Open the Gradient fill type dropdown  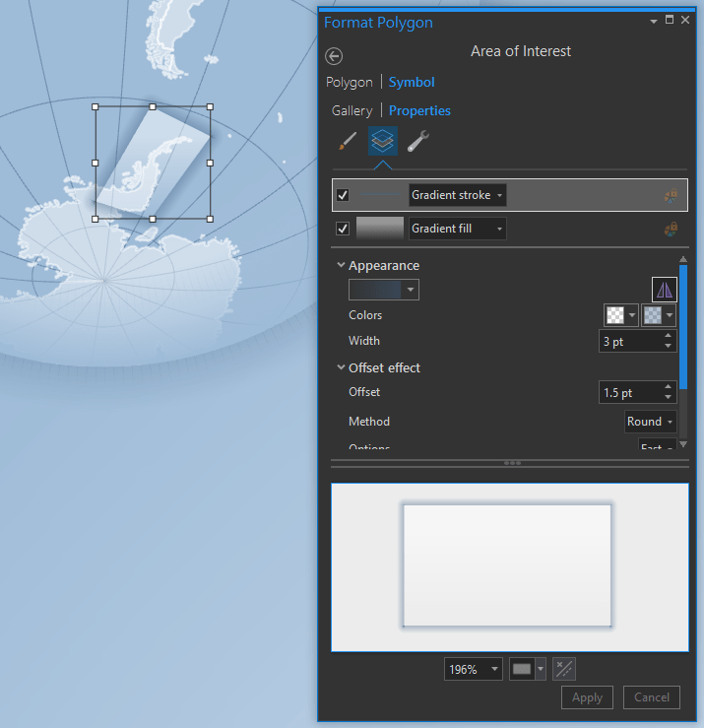point(458,229)
